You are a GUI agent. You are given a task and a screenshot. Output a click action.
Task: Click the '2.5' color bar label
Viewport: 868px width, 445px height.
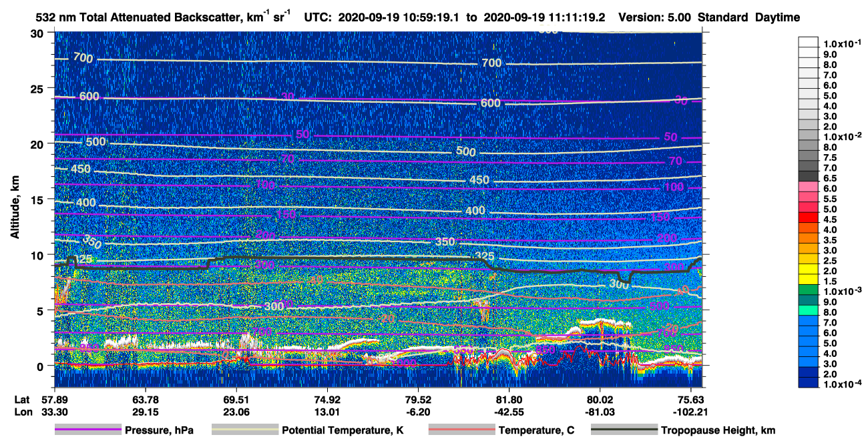831,261
